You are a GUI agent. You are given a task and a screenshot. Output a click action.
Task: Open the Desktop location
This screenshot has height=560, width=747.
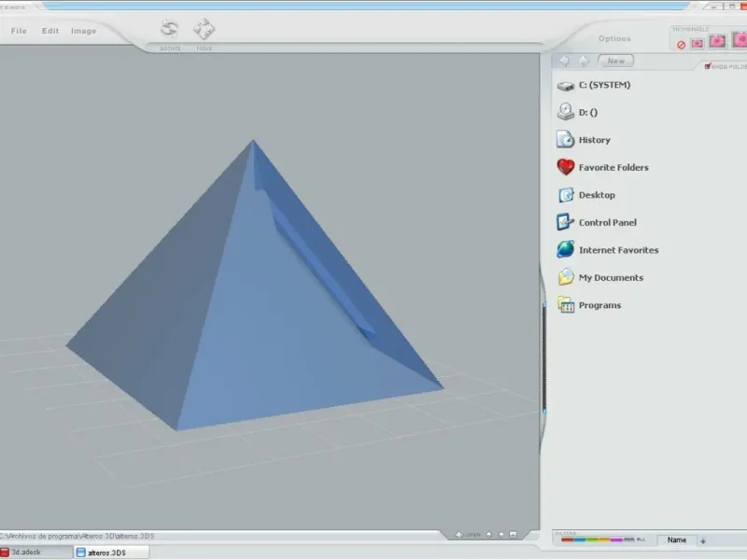coord(586,195)
